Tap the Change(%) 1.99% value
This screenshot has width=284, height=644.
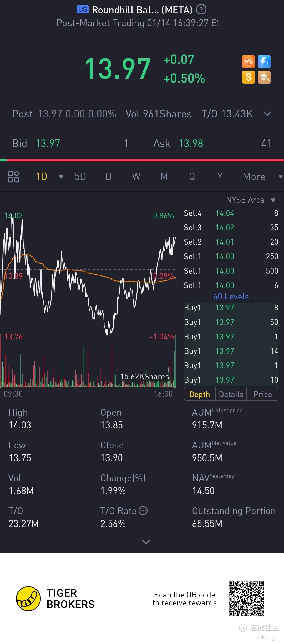click(x=113, y=491)
